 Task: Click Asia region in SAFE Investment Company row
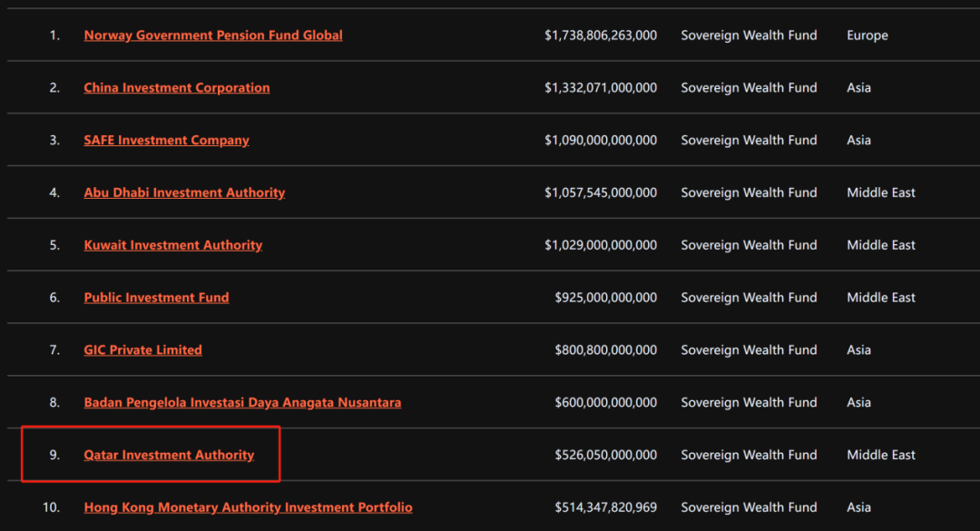point(858,140)
